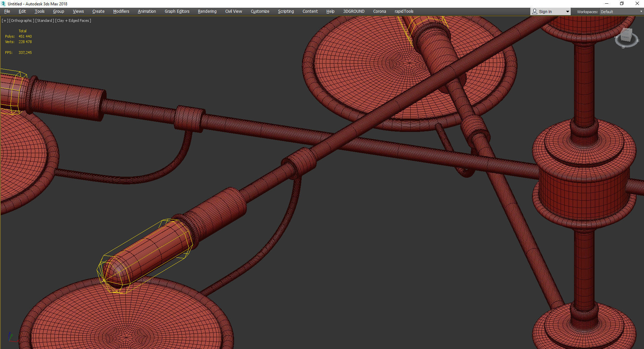This screenshot has height=349, width=644.
Task: Open the Edit menu
Action: (22, 11)
